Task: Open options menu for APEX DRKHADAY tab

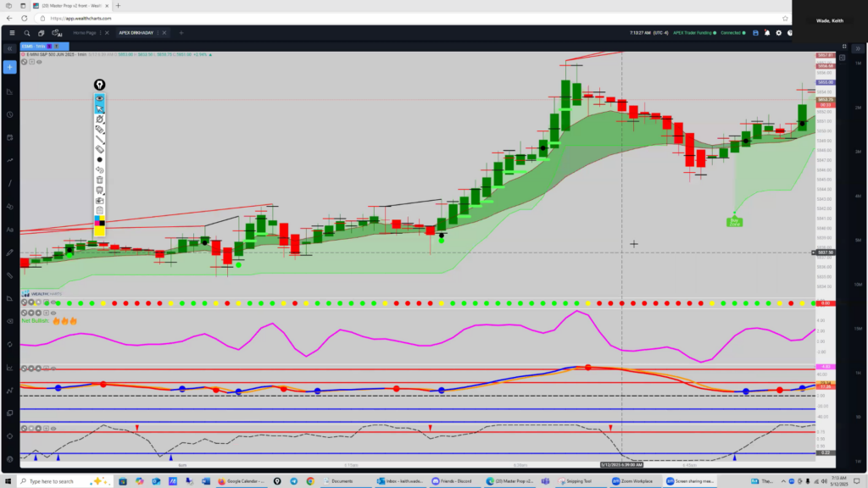Action: [158, 33]
